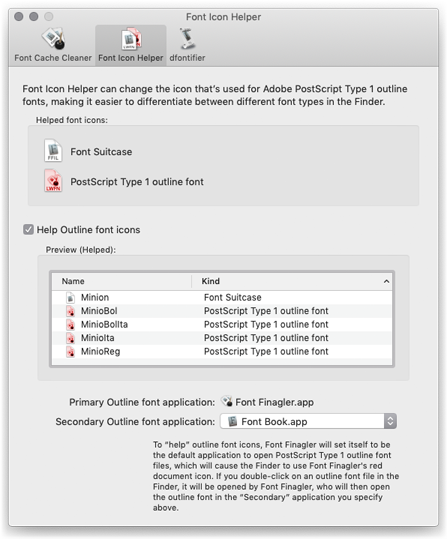Select the Minion row in preview list

222,297
